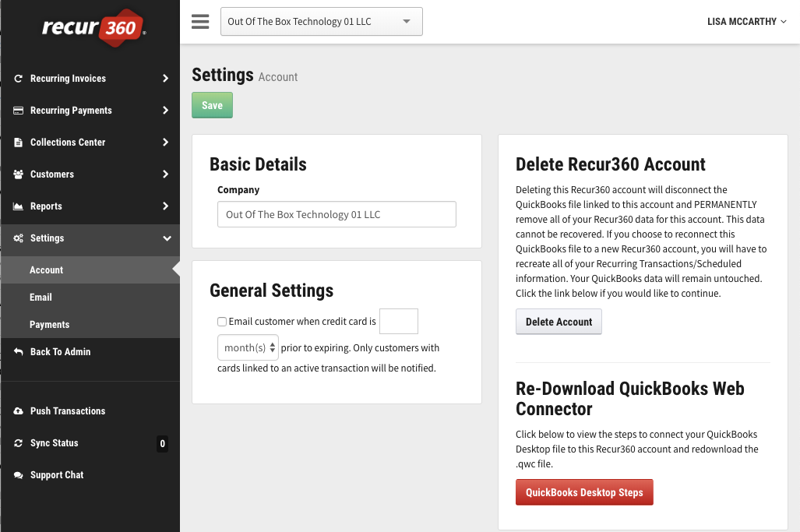
Task: Click the credit card months number field
Action: point(399,322)
